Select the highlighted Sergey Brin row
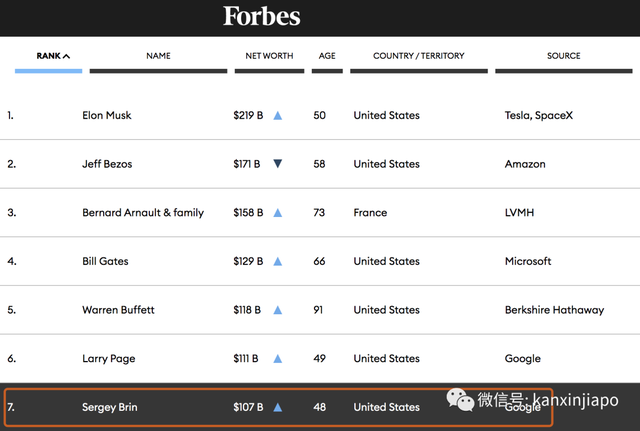 click(x=278, y=407)
